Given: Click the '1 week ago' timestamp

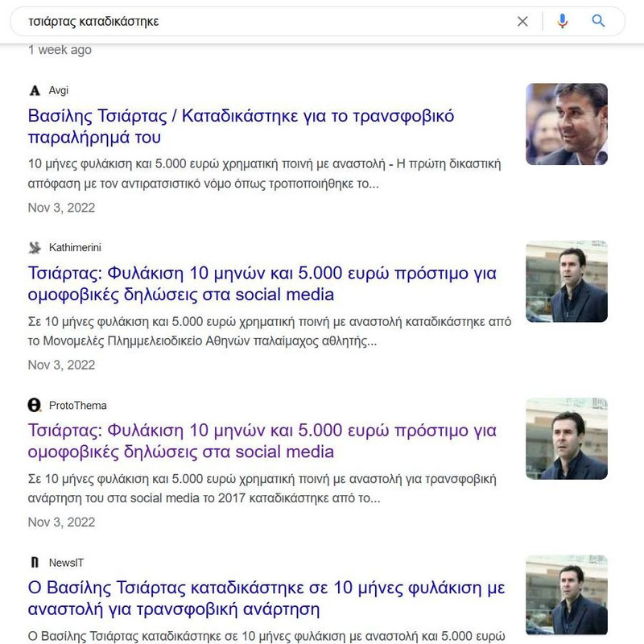Looking at the screenshot, I should click(60, 50).
